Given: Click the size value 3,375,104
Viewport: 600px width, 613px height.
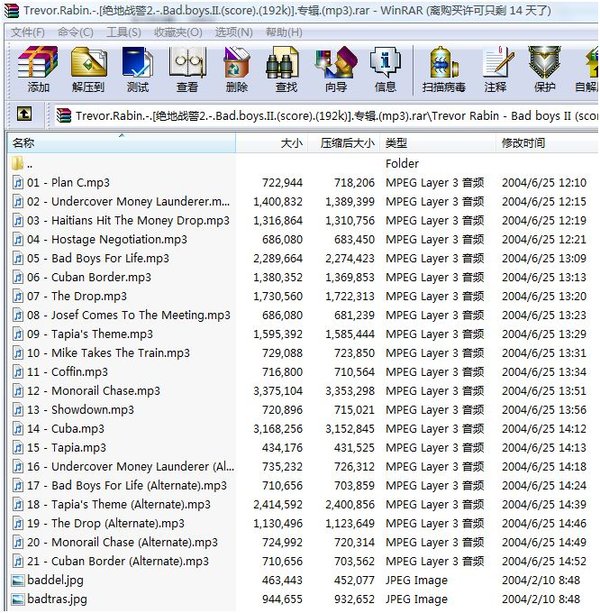Looking at the screenshot, I should click(x=278, y=391).
